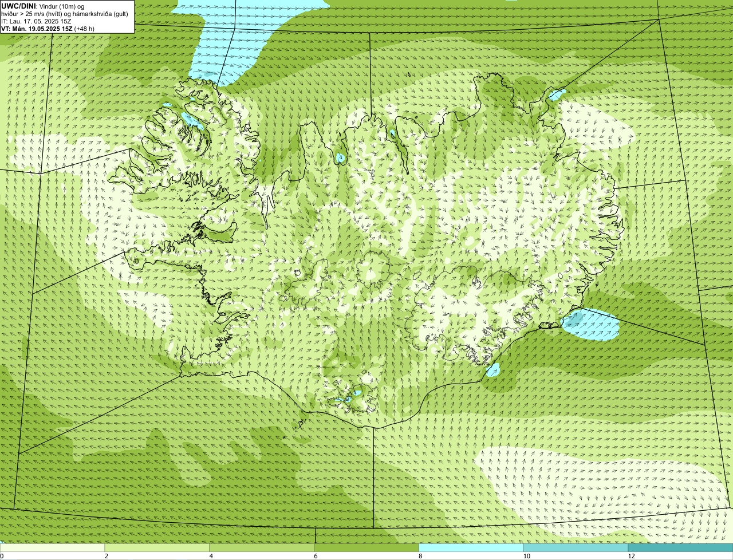The height and width of the screenshot is (560, 733).
Task: Select the 4–6 green color bar segment
Action: click(x=262, y=547)
